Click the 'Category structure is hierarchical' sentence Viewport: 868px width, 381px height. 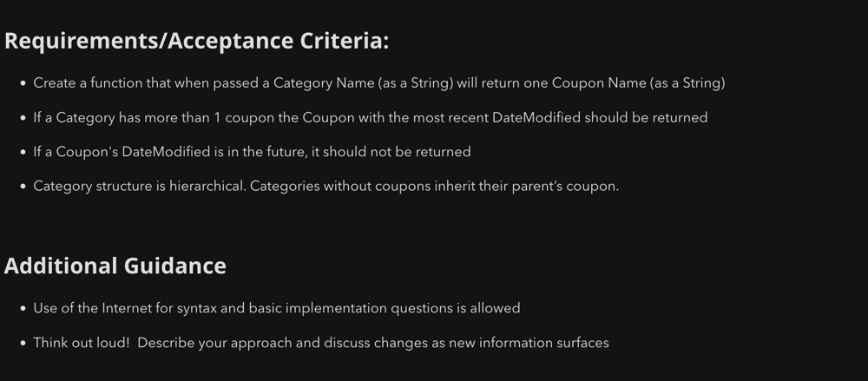[x=140, y=186]
